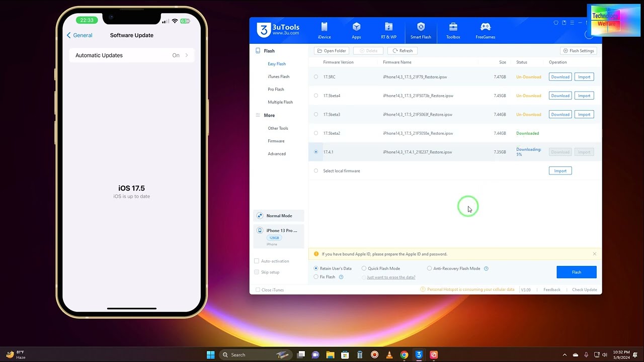Click the help icon beside Anti-Recovery Flash Mode
The height and width of the screenshot is (362, 644).
point(486,268)
